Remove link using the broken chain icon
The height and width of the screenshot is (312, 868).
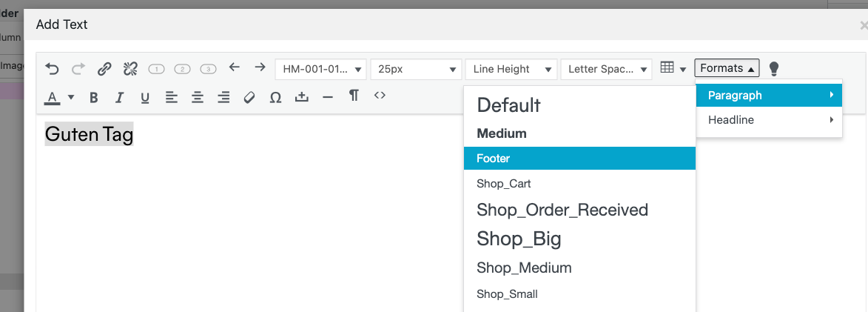(x=130, y=69)
